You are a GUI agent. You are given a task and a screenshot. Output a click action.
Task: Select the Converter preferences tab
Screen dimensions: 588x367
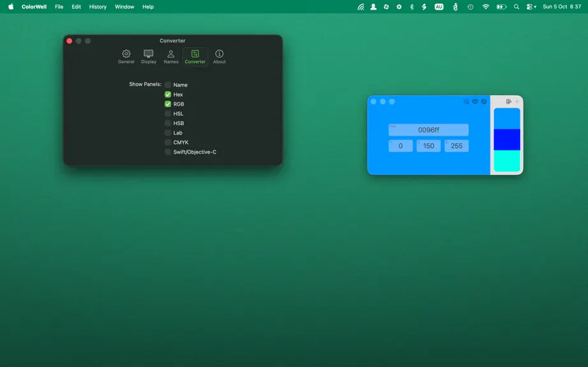click(x=195, y=57)
